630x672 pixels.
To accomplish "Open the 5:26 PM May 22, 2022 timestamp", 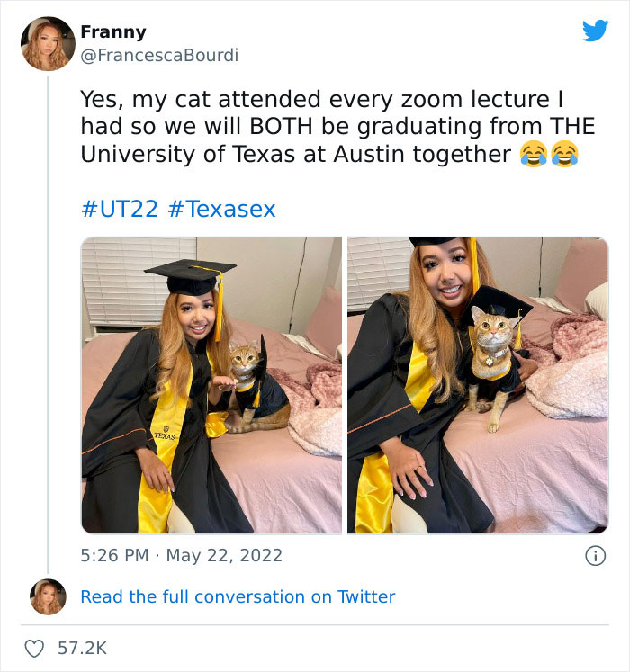I will click(182, 555).
